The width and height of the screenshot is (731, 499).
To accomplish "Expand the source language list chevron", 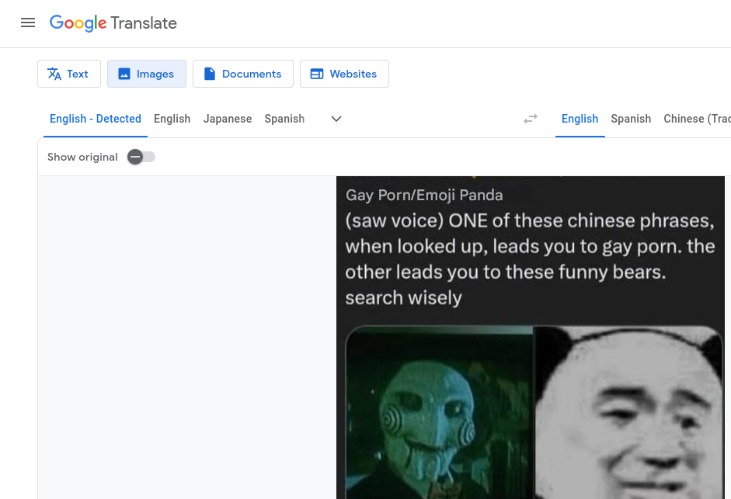I will 336,119.
